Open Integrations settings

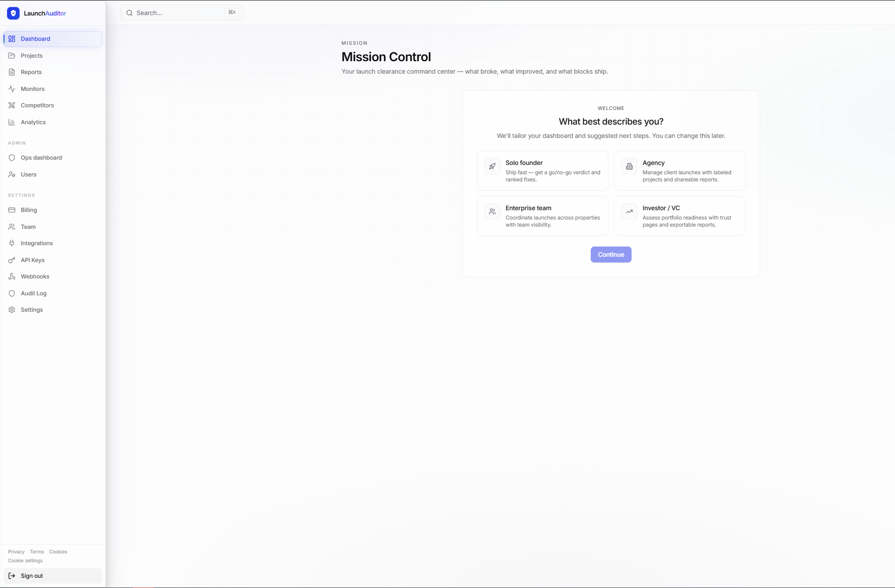click(53, 243)
